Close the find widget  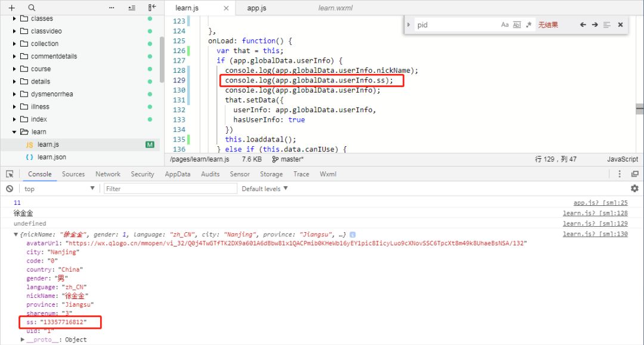621,24
